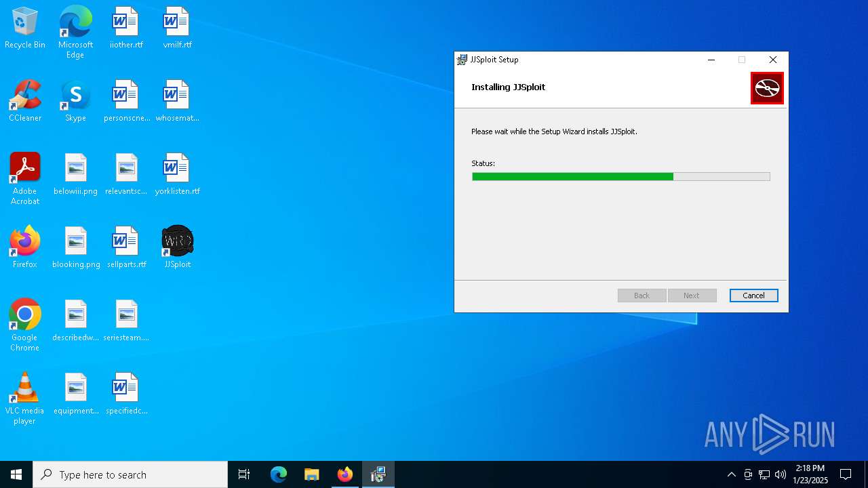The height and width of the screenshot is (488, 868).
Task: Select the Google Chrome desktop shortcut
Action: (25, 325)
